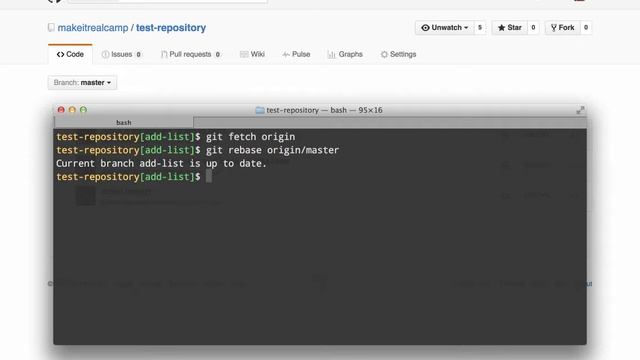640x360 pixels.
Task: Close the terminal with red button
Action: 61,110
